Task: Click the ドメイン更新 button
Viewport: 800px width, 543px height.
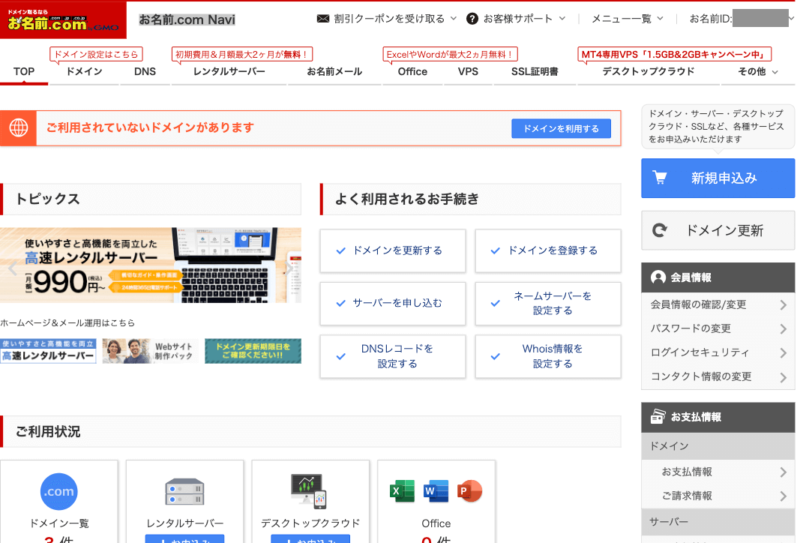Action: point(718,230)
